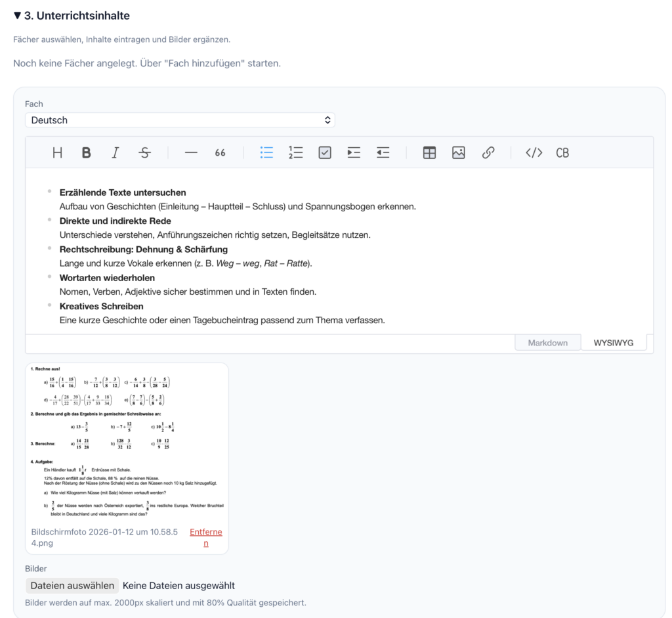This screenshot has width=672, height=618.
Task: Add a hyperlink with the link icon
Action: coord(488,153)
